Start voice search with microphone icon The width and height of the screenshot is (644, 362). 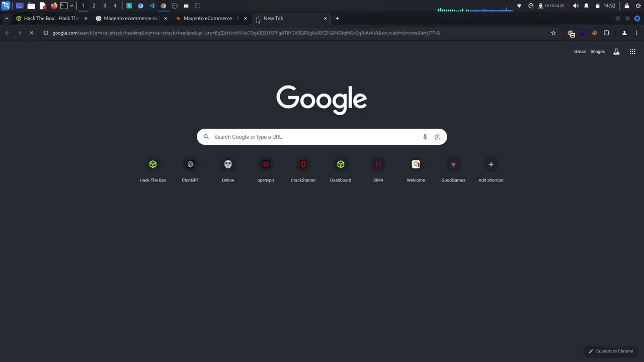pos(425,137)
